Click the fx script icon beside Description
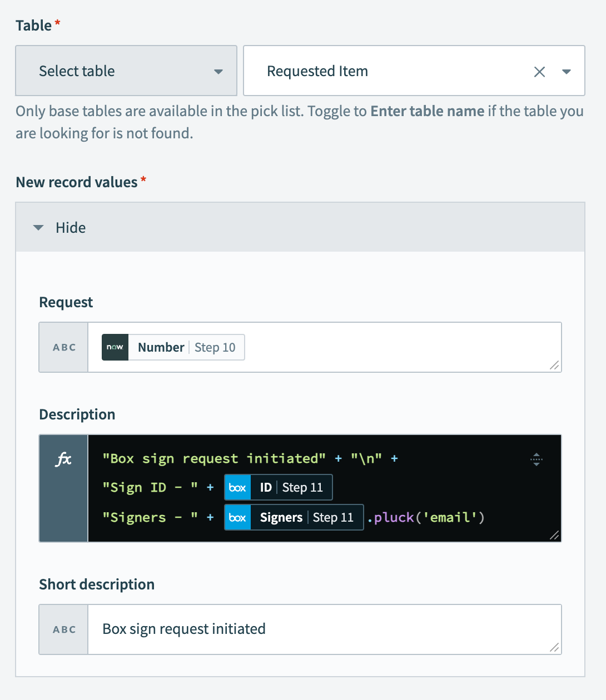The height and width of the screenshot is (700, 606). coord(63,459)
